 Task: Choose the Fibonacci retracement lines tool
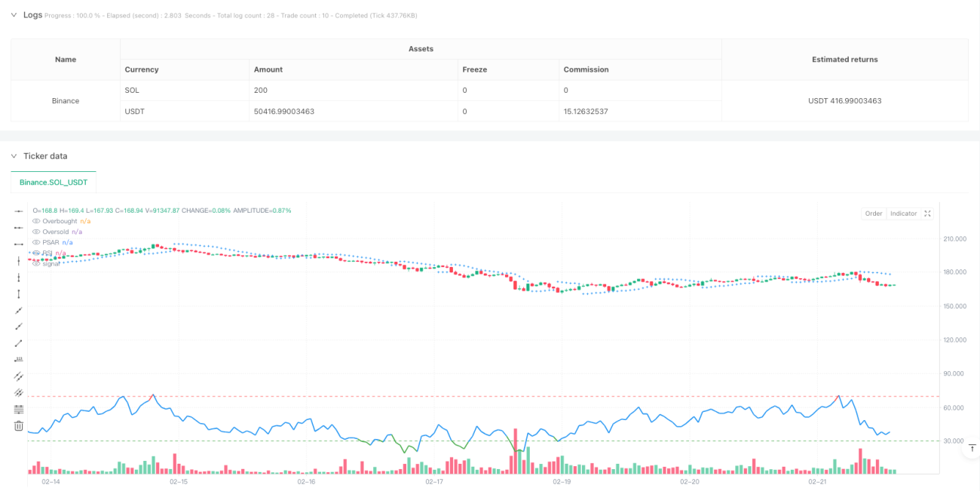19,409
